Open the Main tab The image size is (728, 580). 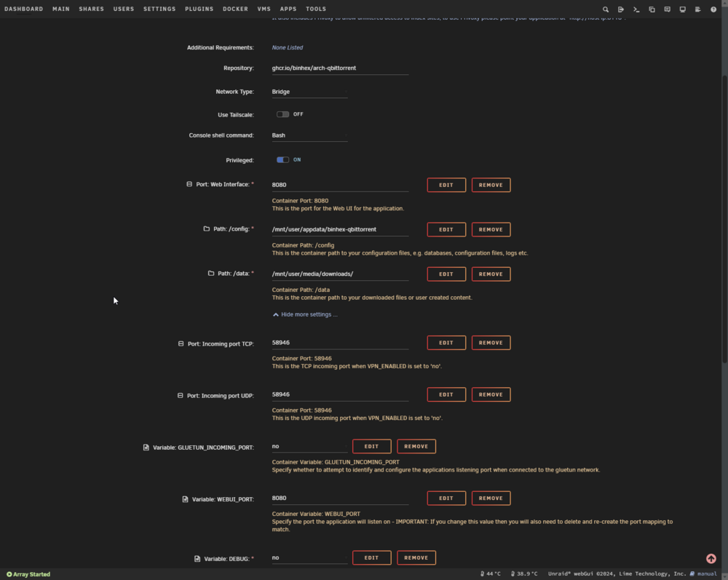point(61,9)
